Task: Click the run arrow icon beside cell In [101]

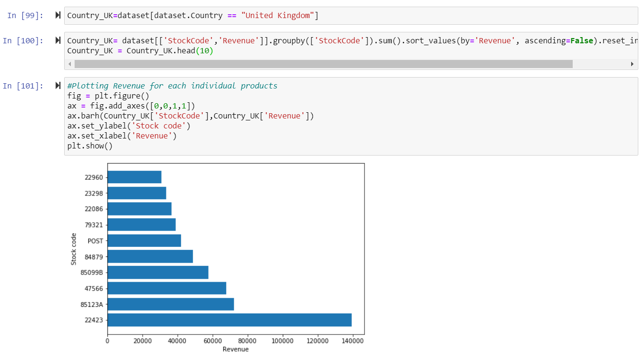Action: [58, 85]
